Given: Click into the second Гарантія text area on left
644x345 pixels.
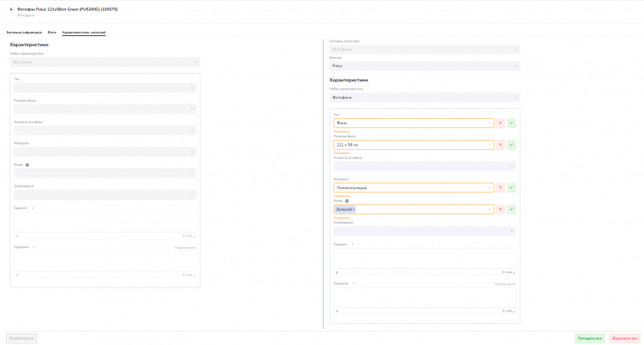Looking at the screenshot, I should [105, 261].
